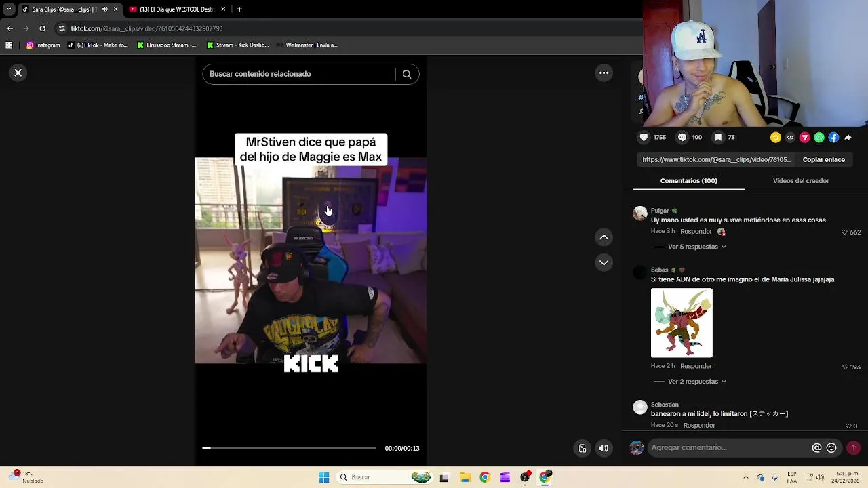Open a new browser tab
Image resolution: width=868 pixels, height=488 pixels.
[239, 9]
